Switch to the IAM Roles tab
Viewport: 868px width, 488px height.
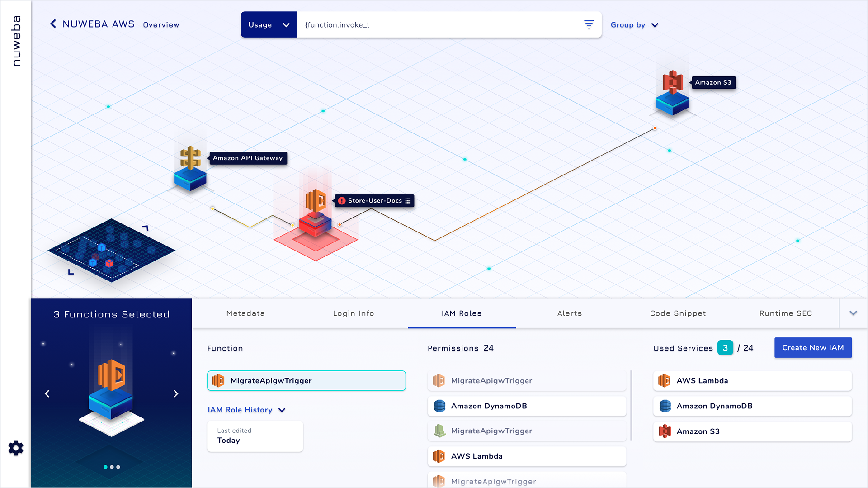click(x=462, y=313)
